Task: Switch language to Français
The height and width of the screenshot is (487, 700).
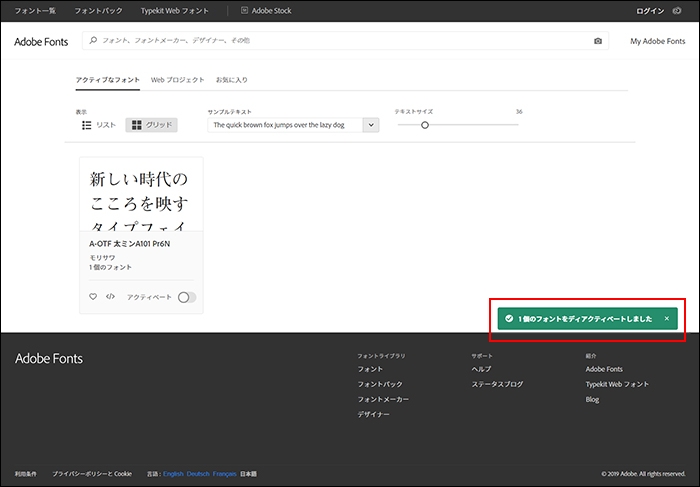Action: point(225,474)
